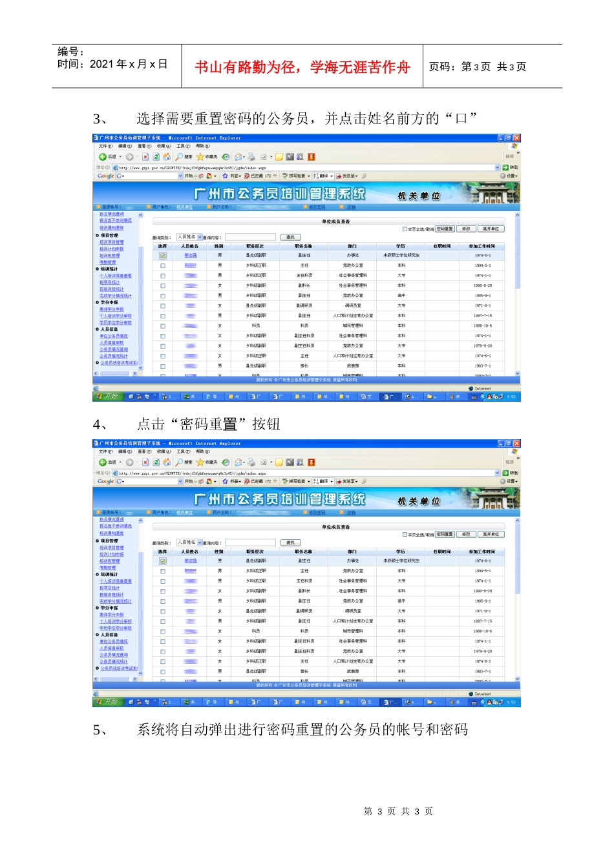Open 工具 menu in step 4 browser
The height and width of the screenshot is (868, 614).
point(184,451)
